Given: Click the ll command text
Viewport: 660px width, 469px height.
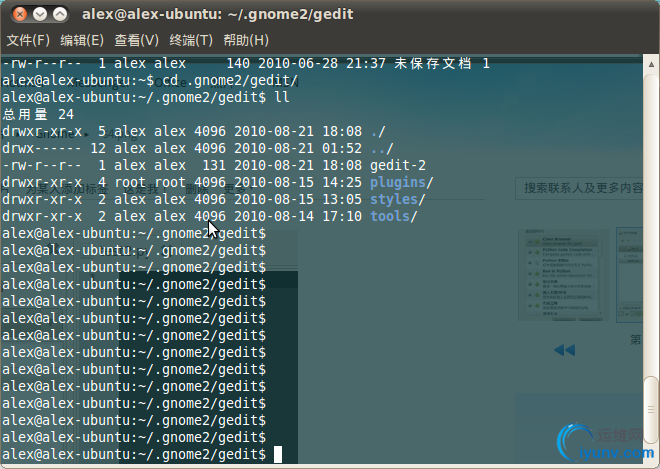Looking at the screenshot, I should (282, 97).
